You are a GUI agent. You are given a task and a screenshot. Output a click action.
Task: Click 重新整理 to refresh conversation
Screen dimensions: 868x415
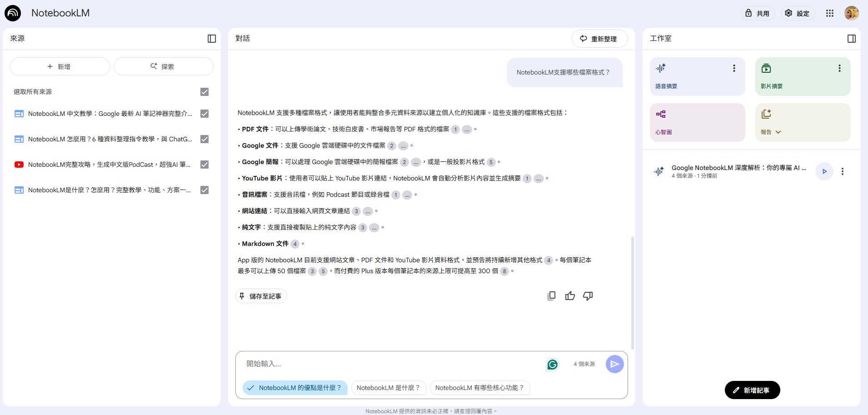pyautogui.click(x=599, y=39)
